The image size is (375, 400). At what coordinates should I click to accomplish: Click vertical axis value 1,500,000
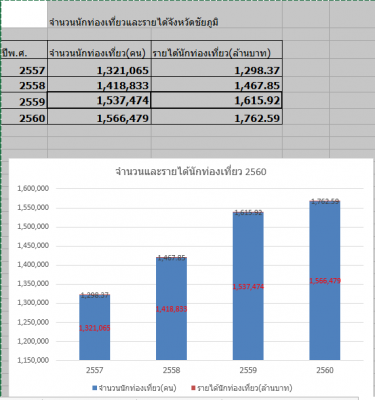click(33, 226)
